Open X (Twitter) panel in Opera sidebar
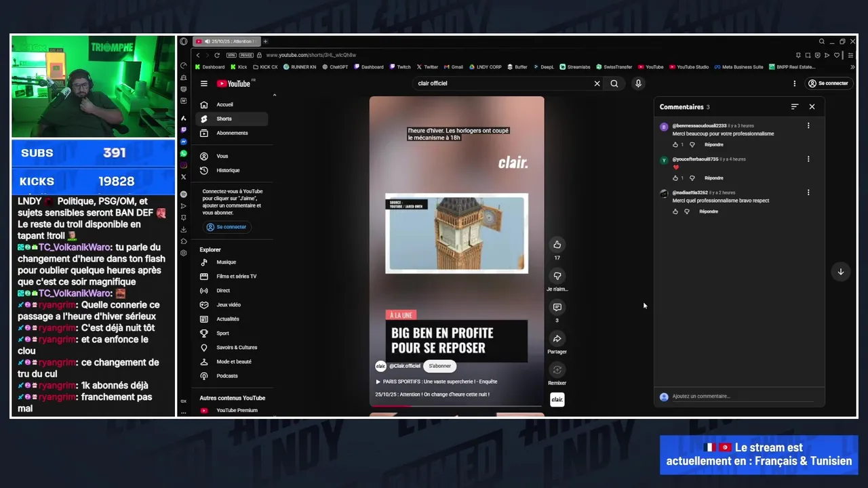Screen dimensions: 868x488 click(x=183, y=177)
